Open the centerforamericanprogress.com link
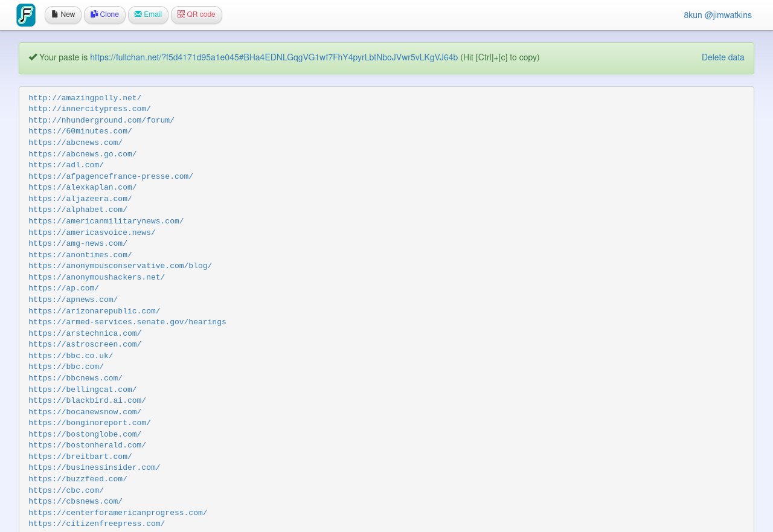Screen dimensions: 773x532 (118, 513)
